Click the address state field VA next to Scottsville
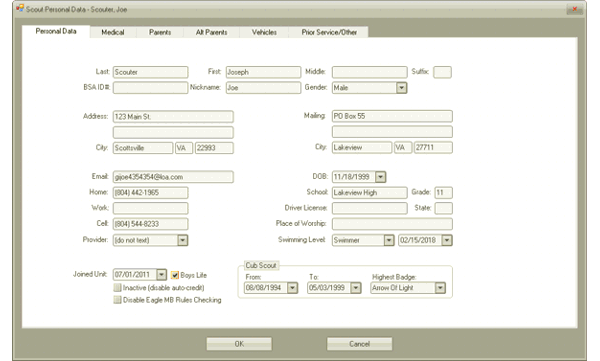 pyautogui.click(x=184, y=148)
